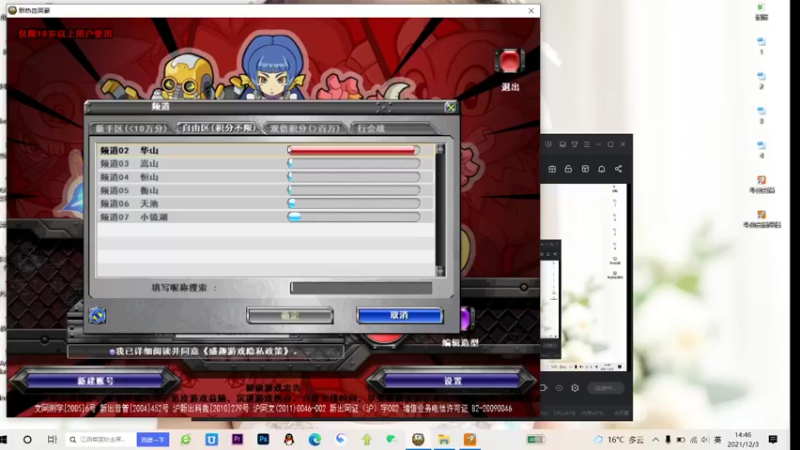
Task: Click the orange question-mark app in taskbar
Action: 470,439
